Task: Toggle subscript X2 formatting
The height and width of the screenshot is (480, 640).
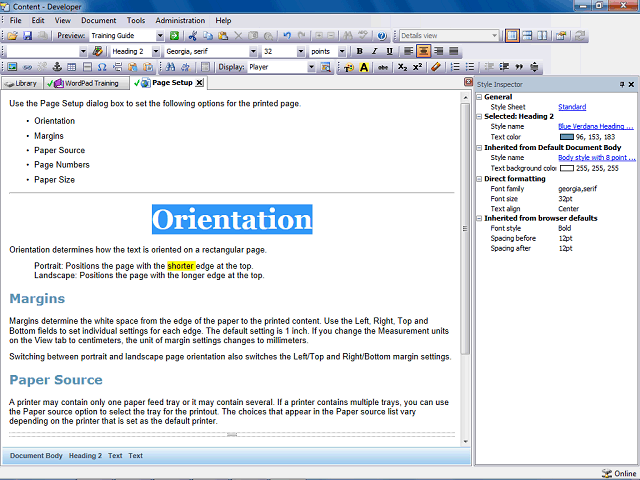Action: [x=402, y=67]
